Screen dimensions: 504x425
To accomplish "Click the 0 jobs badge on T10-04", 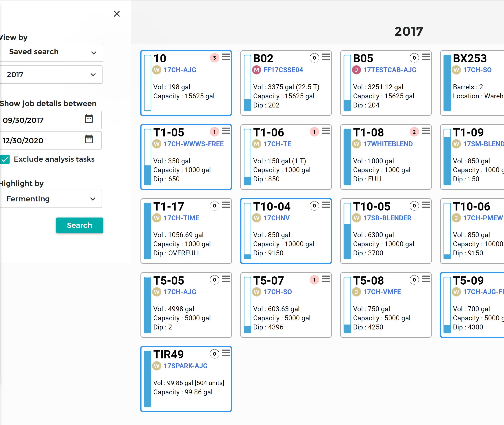I will (314, 206).
